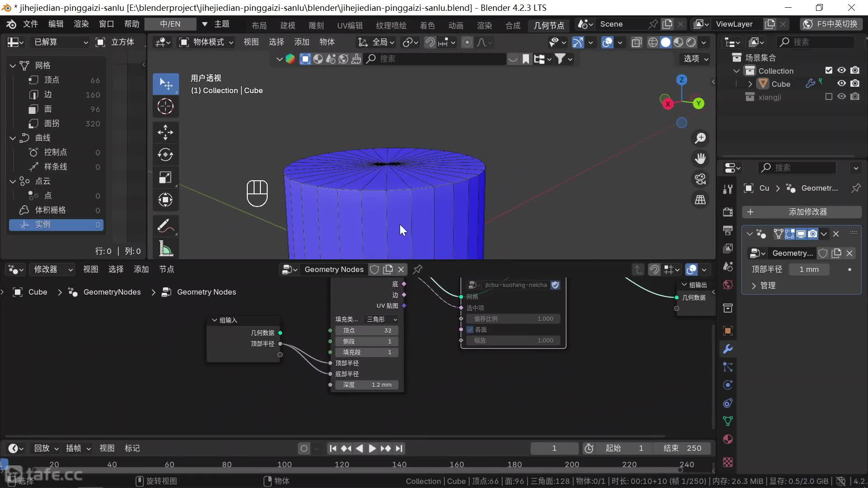The width and height of the screenshot is (868, 488).
Task: Hide Cube object in outliner viewport
Action: click(x=841, y=84)
